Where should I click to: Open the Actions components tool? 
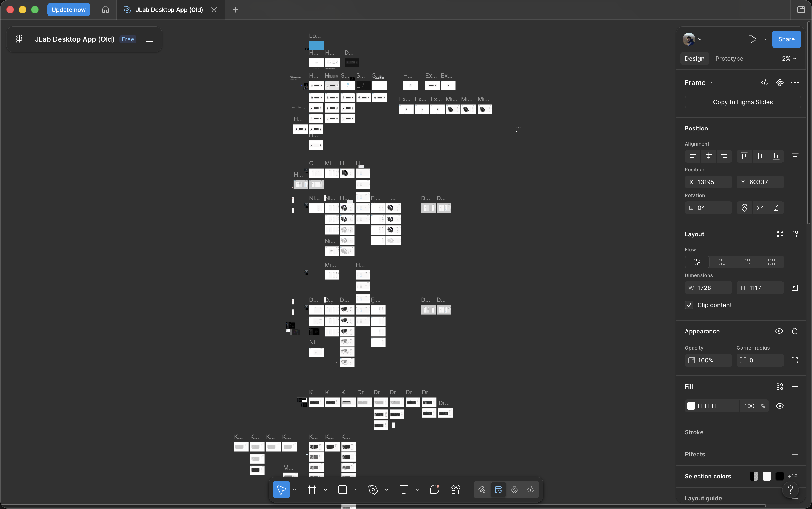(456, 489)
